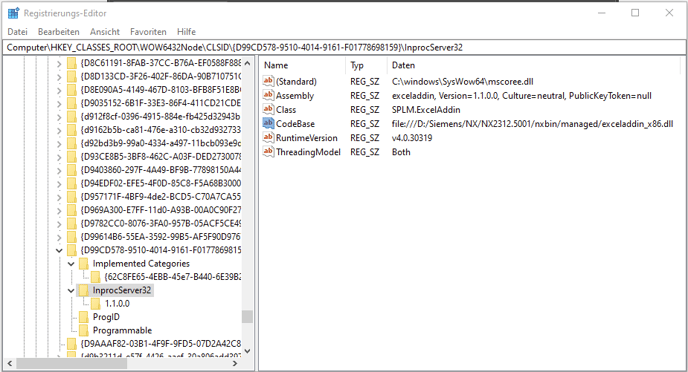Viewport: 688px width, 372px height.
Task: Click the Registrierungs-Editor app icon in title bar
Action: coord(13,13)
